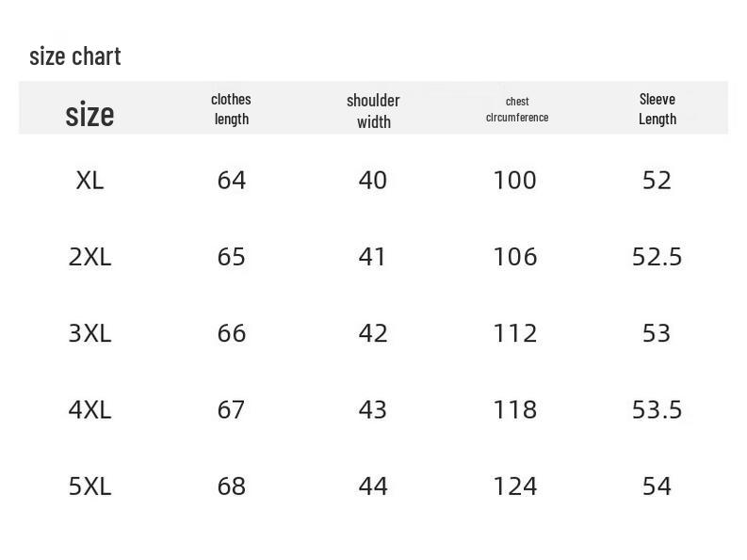Select clothes length value 64
Image resolution: width=747 pixels, height=560 pixels.
pos(232,180)
